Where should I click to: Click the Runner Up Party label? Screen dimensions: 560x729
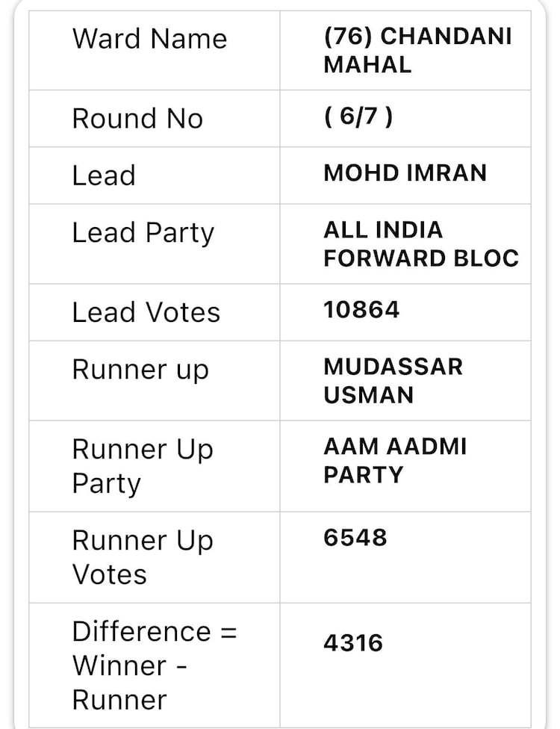(x=142, y=466)
